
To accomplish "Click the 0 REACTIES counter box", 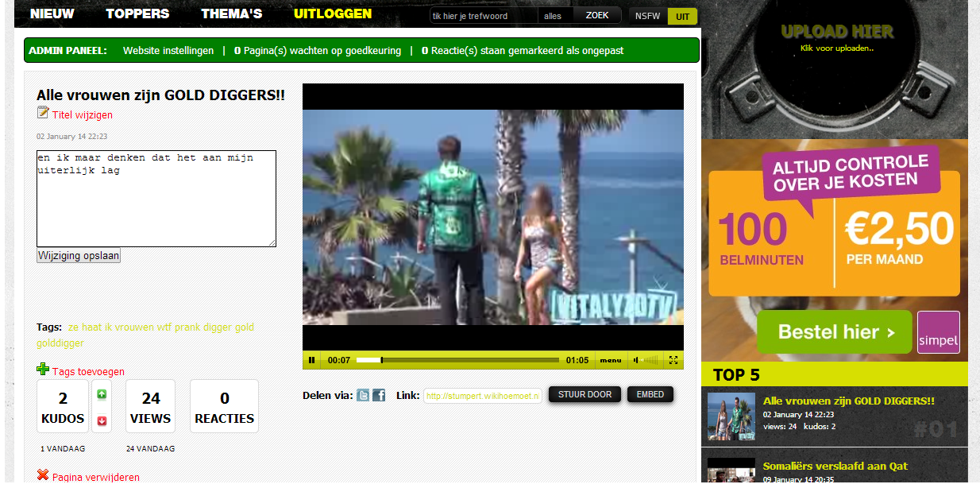I will [x=224, y=406].
